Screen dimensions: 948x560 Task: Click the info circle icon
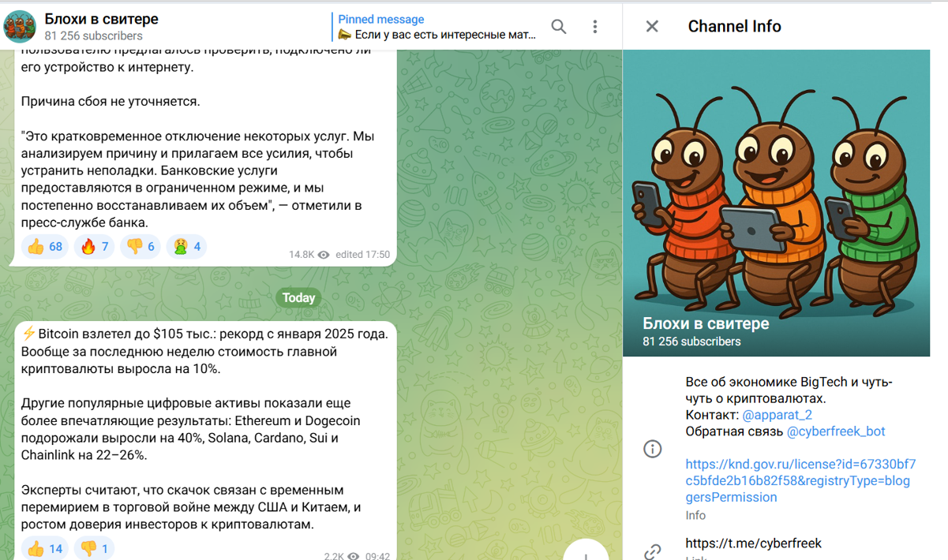(x=653, y=449)
